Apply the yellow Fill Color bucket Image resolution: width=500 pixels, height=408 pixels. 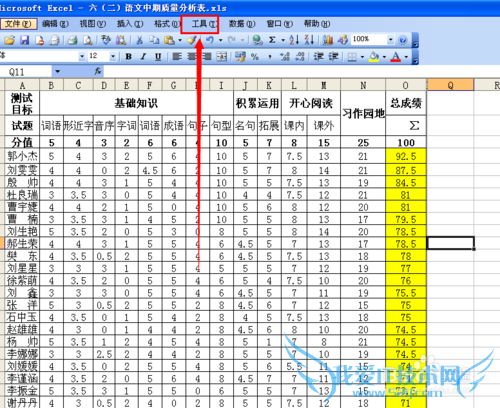coord(374,57)
